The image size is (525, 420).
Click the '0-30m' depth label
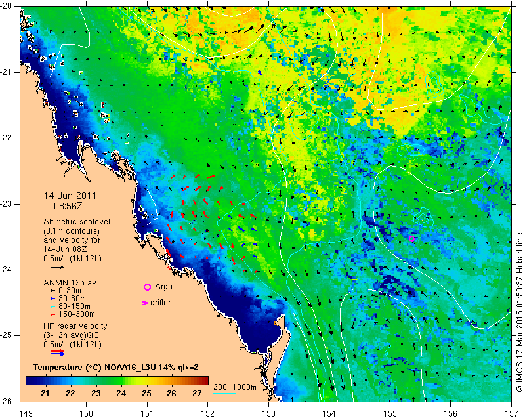tap(70, 291)
